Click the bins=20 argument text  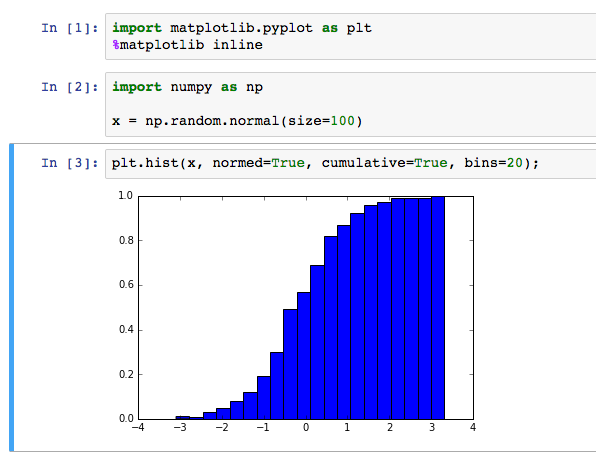point(493,163)
